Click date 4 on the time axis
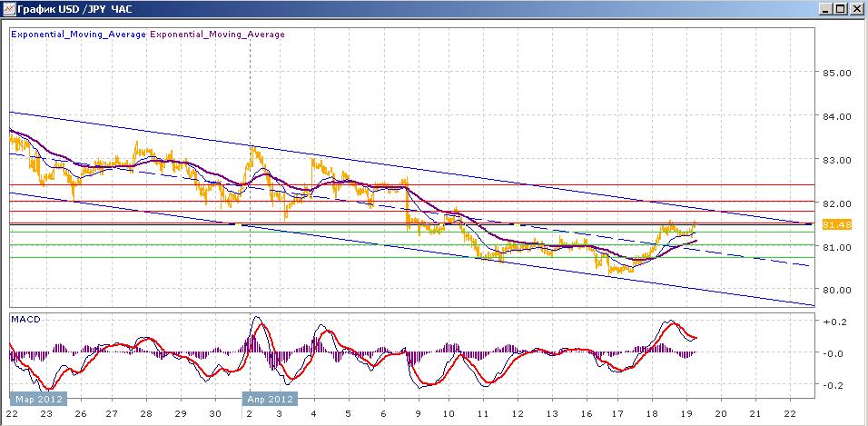 pos(313,414)
